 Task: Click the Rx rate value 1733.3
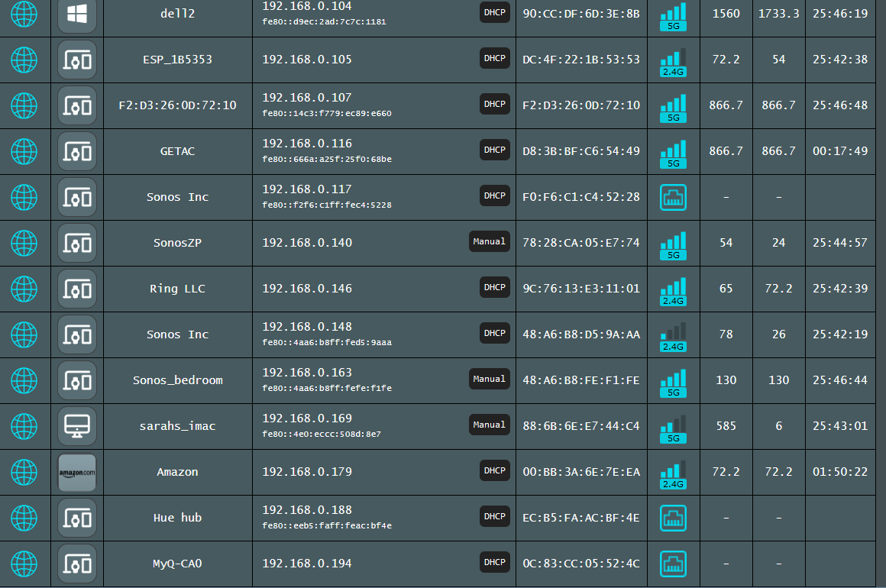(778, 14)
